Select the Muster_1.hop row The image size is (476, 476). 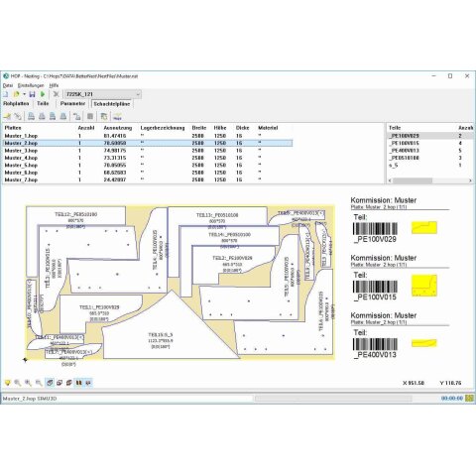click(148, 136)
